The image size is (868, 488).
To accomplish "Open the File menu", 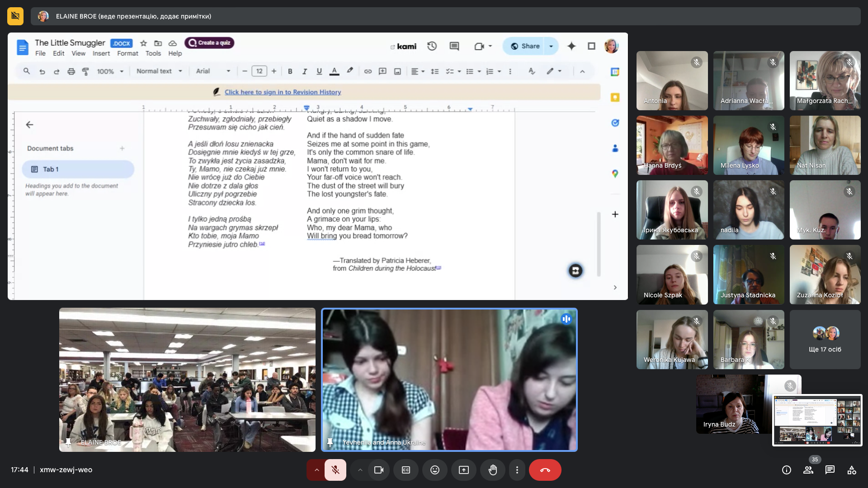I will click(40, 53).
